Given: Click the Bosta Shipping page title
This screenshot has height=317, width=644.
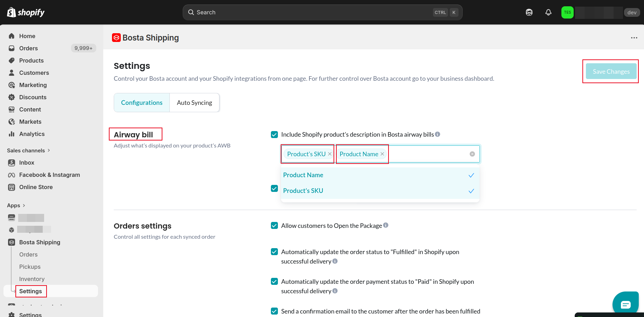Looking at the screenshot, I should pyautogui.click(x=150, y=38).
